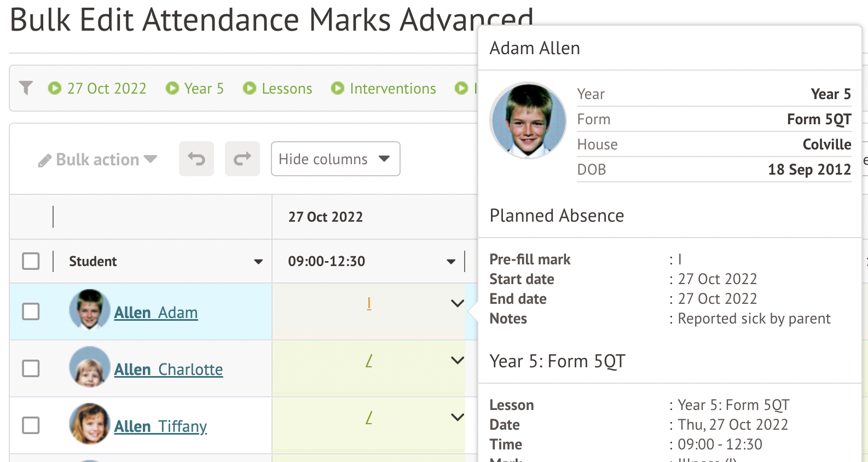The image size is (868, 462).
Task: Open the Lessons filter item
Action: click(287, 89)
